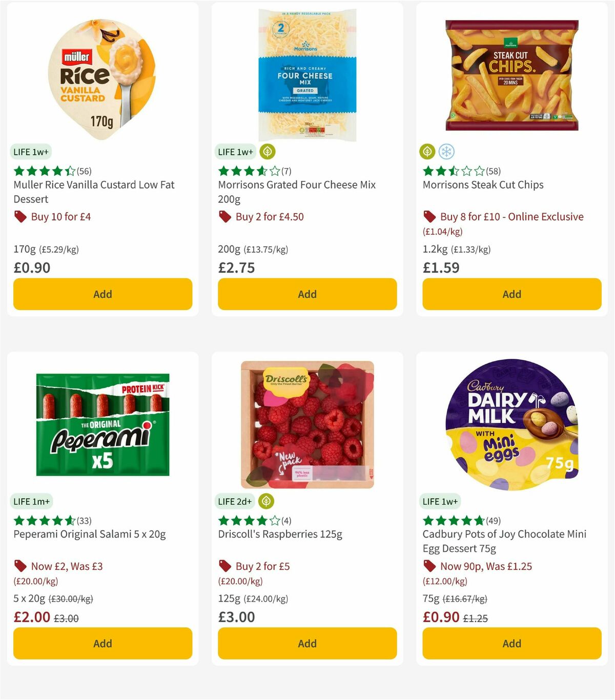
Task: Click the offer tag icon beside 'Now 90p, Was £1.25'
Action: pyautogui.click(x=429, y=566)
